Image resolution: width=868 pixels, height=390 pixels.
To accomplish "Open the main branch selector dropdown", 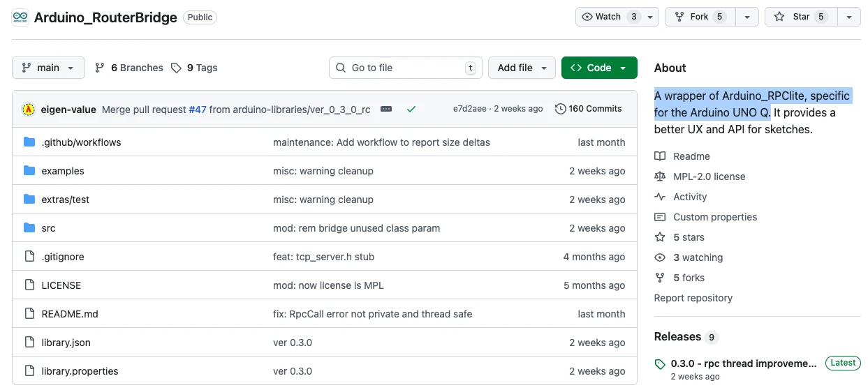I will 48,68.
